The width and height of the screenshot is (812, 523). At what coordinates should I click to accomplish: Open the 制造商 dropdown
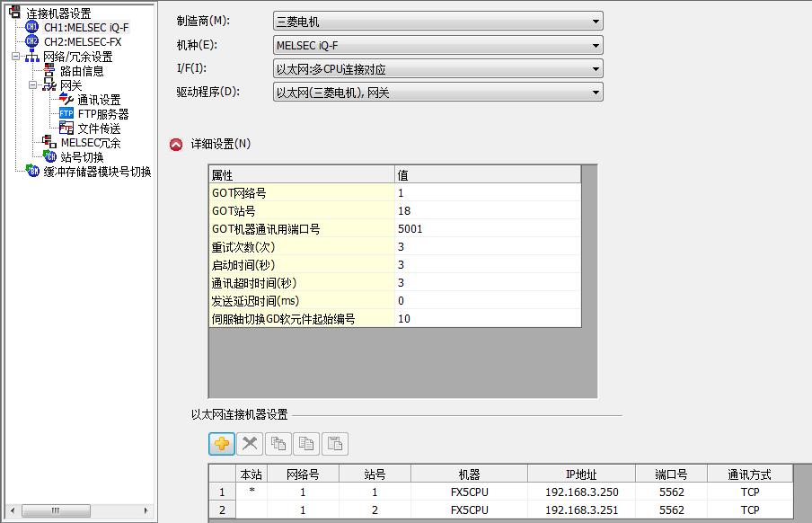pos(437,22)
